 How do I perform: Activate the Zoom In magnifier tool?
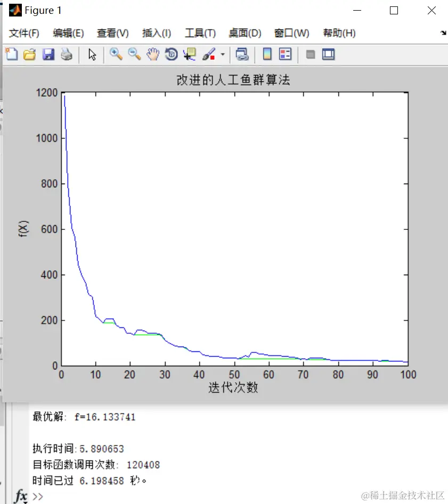(x=116, y=54)
